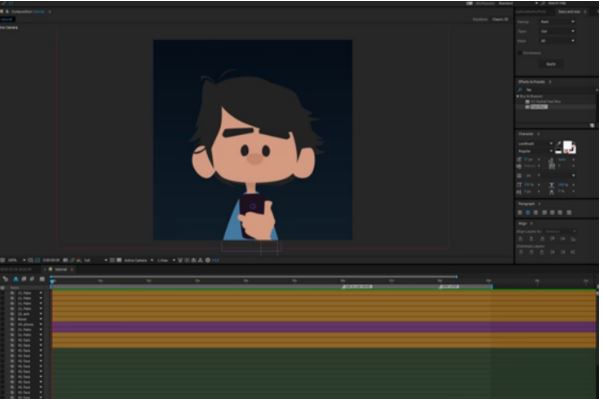Click last distribute layers icon in Align
The height and width of the screenshot is (399, 603).
pos(573,252)
